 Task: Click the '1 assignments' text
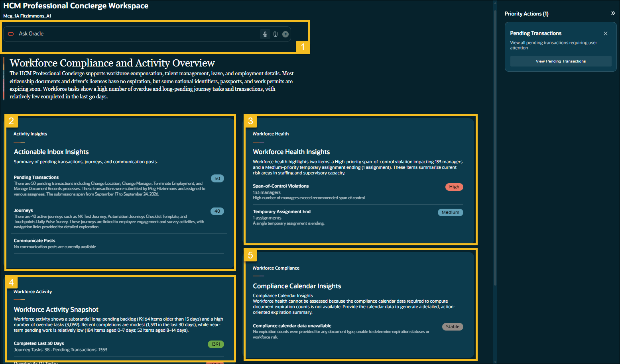pyautogui.click(x=267, y=218)
